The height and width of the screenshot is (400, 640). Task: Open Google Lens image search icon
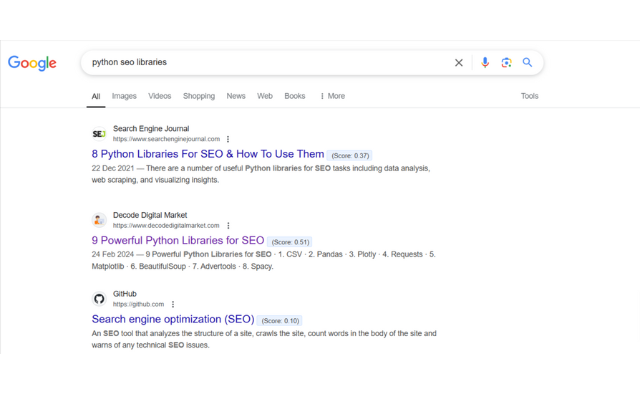click(507, 62)
